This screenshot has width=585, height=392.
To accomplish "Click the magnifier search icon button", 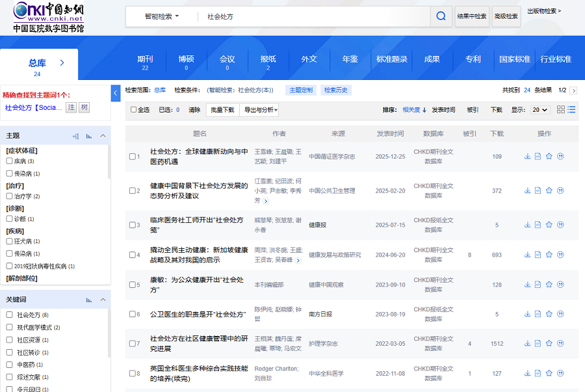I will pyautogui.click(x=441, y=16).
